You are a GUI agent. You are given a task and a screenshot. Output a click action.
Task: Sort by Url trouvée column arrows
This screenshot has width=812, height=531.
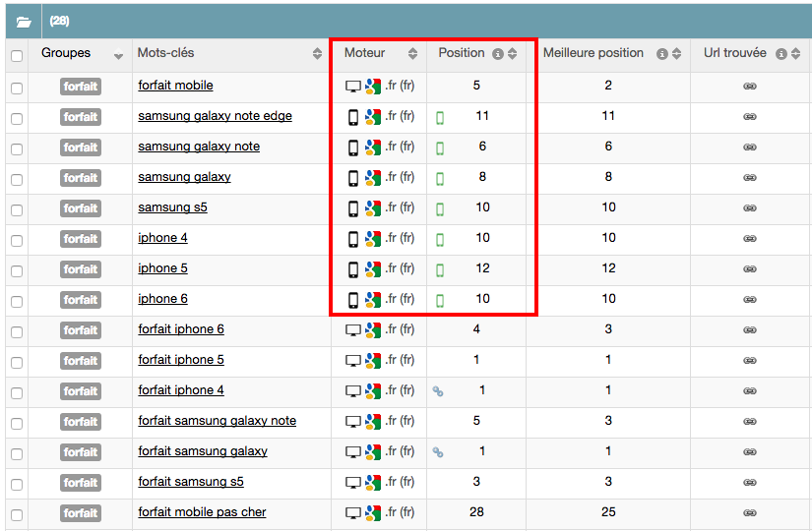[795, 53]
